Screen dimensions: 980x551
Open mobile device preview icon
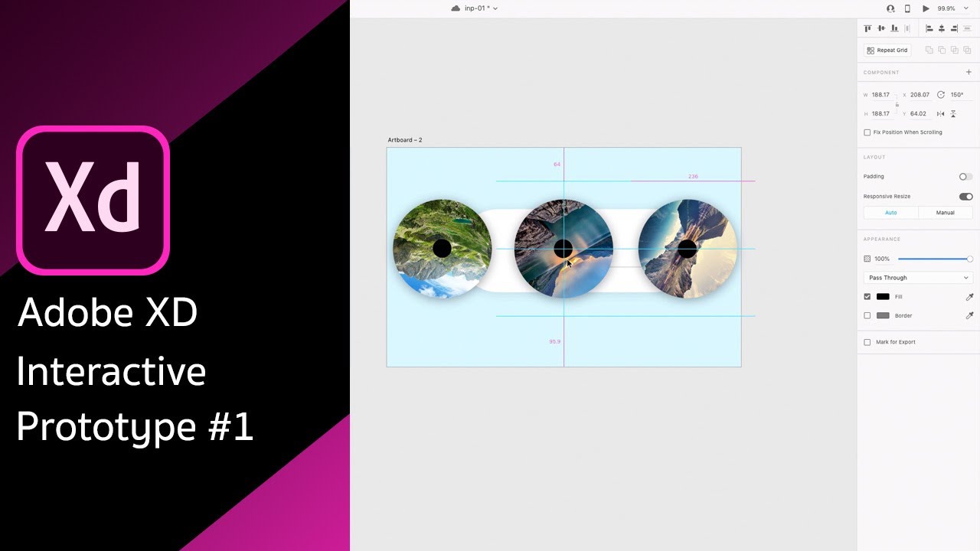coord(908,8)
